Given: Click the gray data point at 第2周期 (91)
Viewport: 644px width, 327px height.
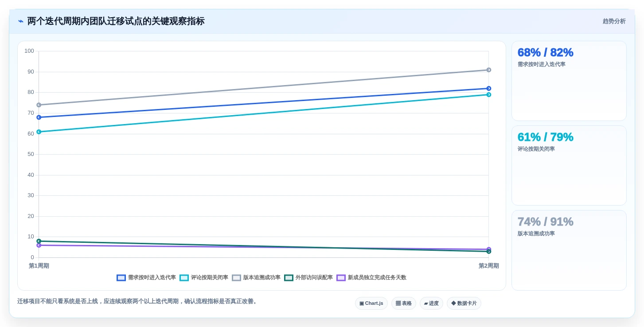Looking at the screenshot, I should point(489,70).
